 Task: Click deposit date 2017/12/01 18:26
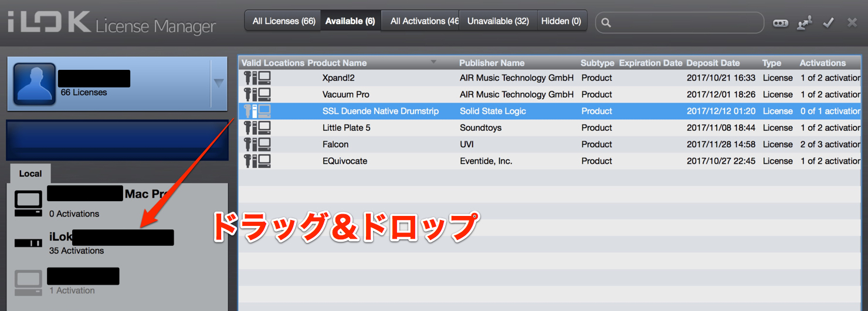pyautogui.click(x=721, y=94)
